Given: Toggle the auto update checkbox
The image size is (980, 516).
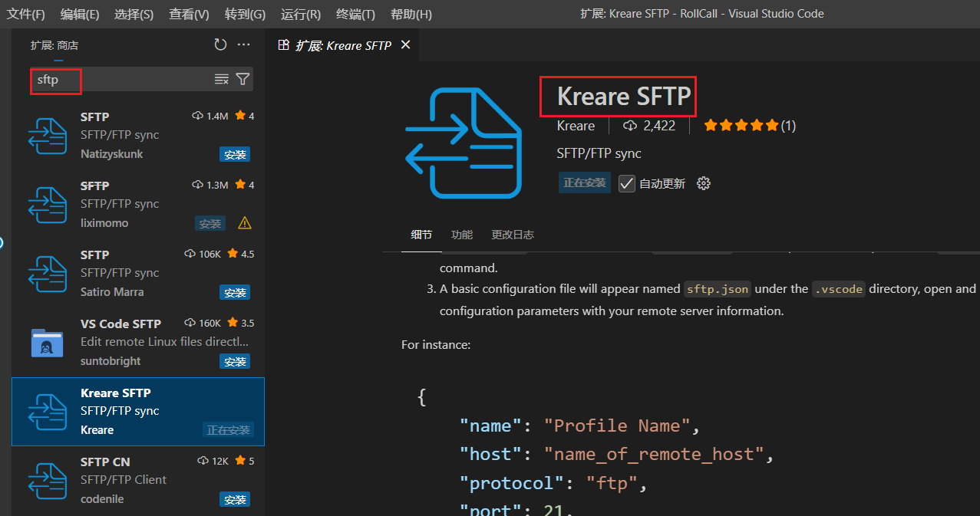Looking at the screenshot, I should 627,183.
